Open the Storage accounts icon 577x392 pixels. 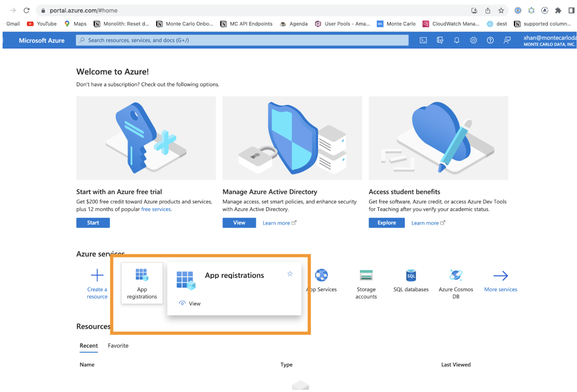click(366, 275)
